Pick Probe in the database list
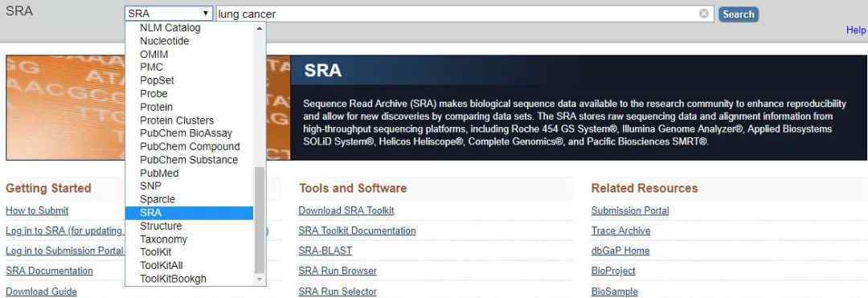 (190, 94)
